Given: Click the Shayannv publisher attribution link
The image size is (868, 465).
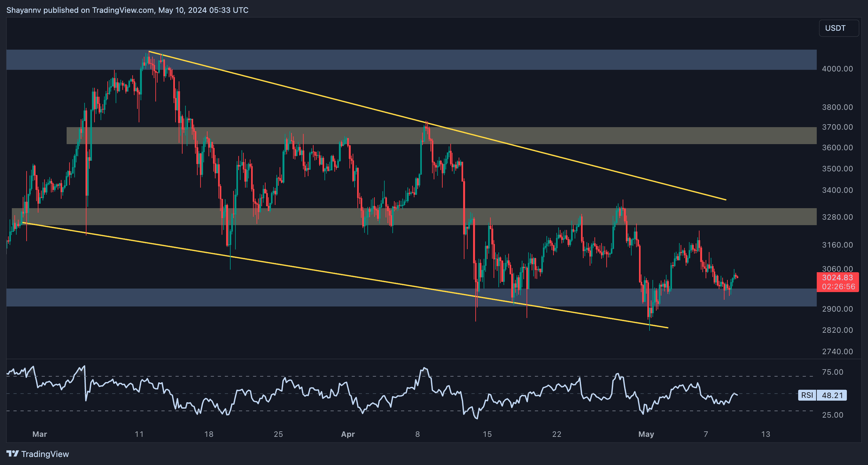Looking at the screenshot, I should pos(23,10).
